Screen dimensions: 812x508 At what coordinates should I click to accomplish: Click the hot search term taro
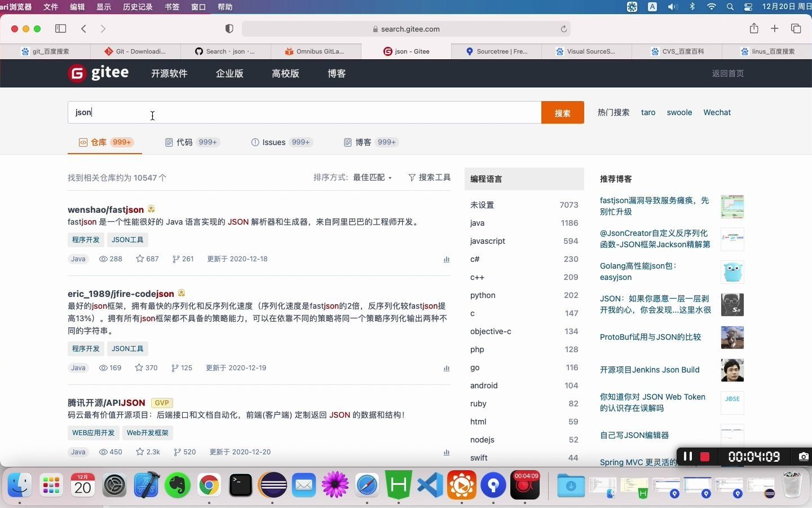click(x=648, y=112)
